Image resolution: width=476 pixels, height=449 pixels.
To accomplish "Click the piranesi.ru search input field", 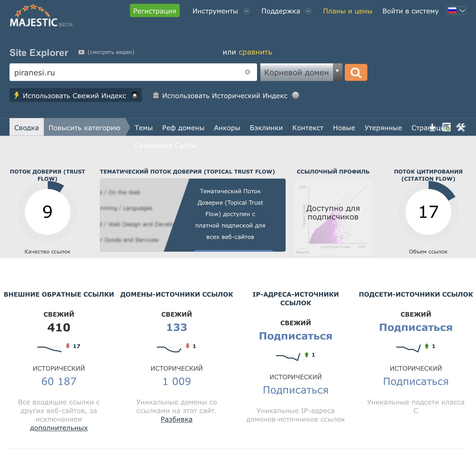I will [133, 72].
